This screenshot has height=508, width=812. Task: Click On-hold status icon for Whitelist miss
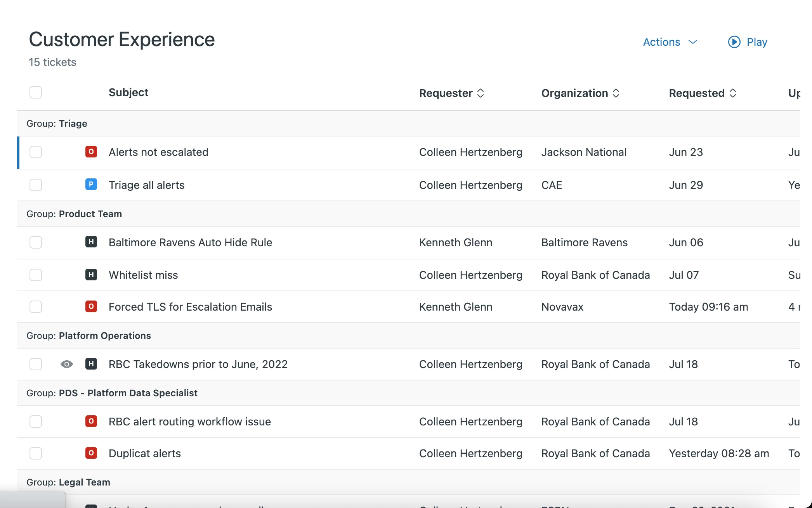pos(91,275)
